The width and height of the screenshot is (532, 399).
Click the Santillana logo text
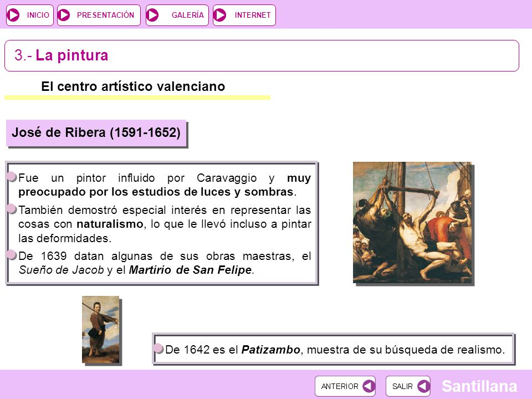click(x=479, y=386)
